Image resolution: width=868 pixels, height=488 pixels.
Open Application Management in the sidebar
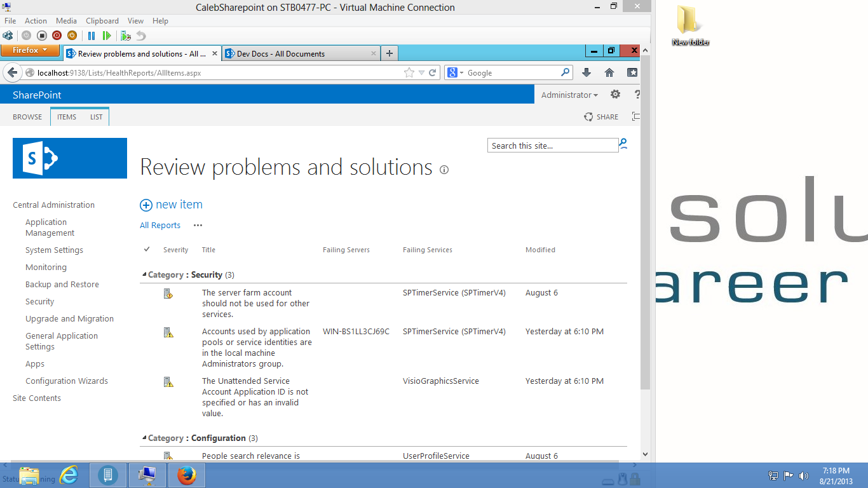pyautogui.click(x=50, y=227)
